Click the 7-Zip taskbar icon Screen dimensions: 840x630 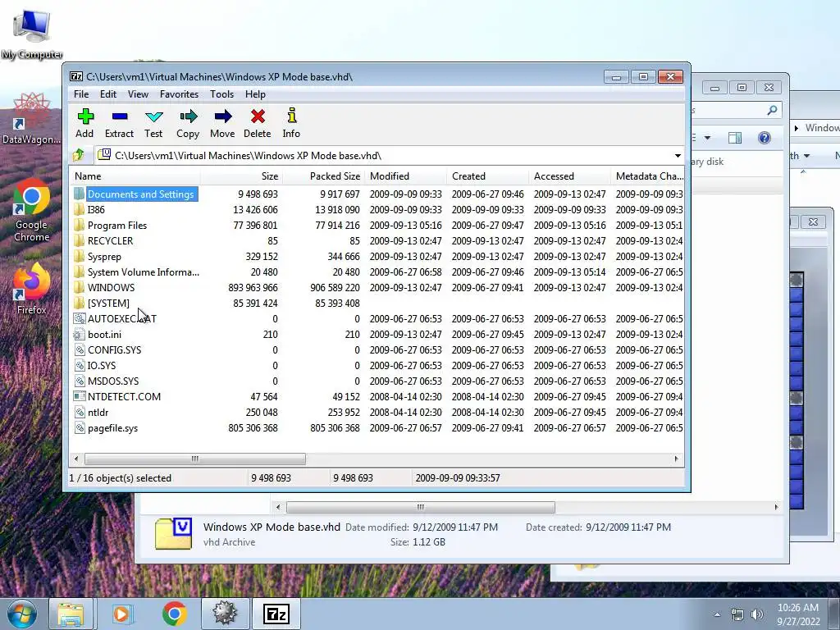[276, 614]
